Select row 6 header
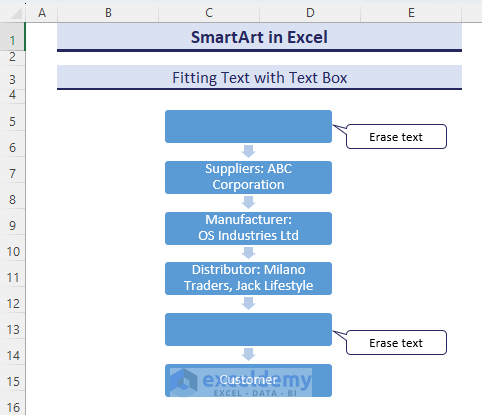 click(12, 144)
